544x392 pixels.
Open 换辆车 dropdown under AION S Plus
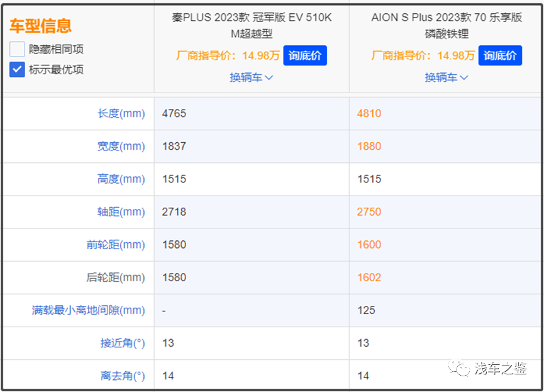(x=447, y=77)
